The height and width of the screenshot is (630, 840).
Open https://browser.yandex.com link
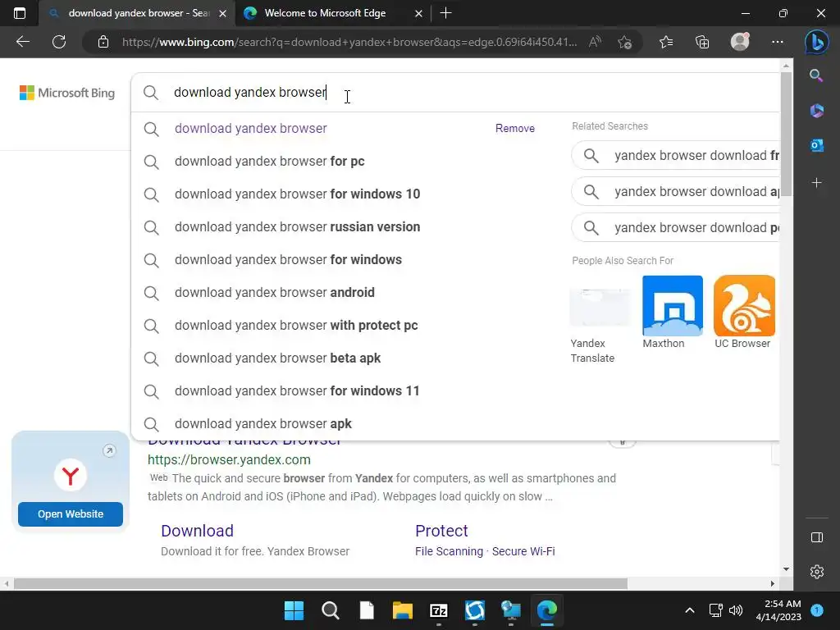pos(230,459)
